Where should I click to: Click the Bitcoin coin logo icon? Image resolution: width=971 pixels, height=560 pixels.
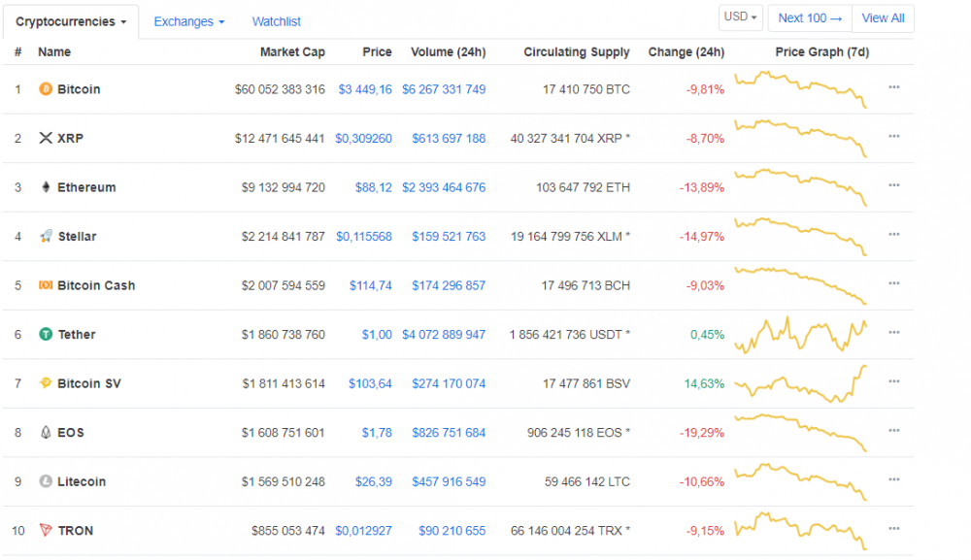[46, 89]
